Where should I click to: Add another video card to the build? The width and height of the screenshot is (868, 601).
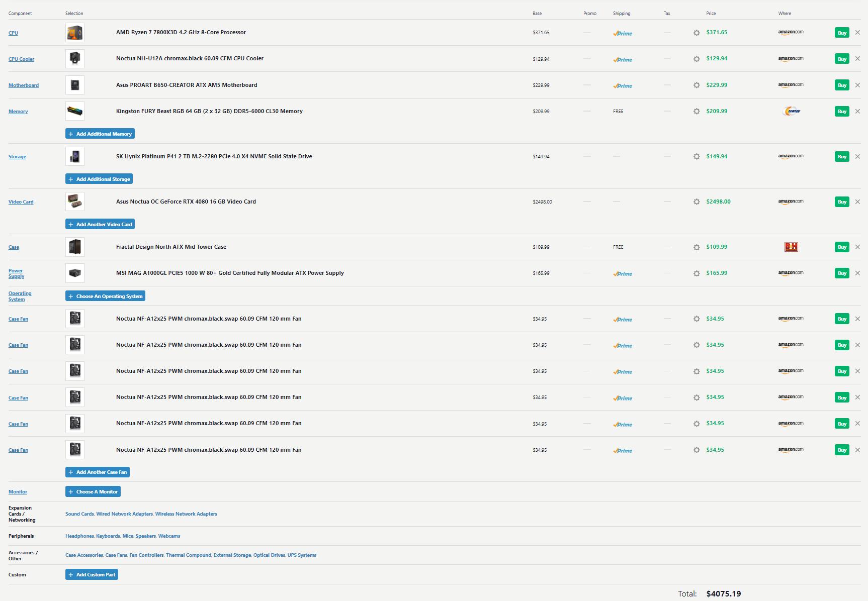100,224
